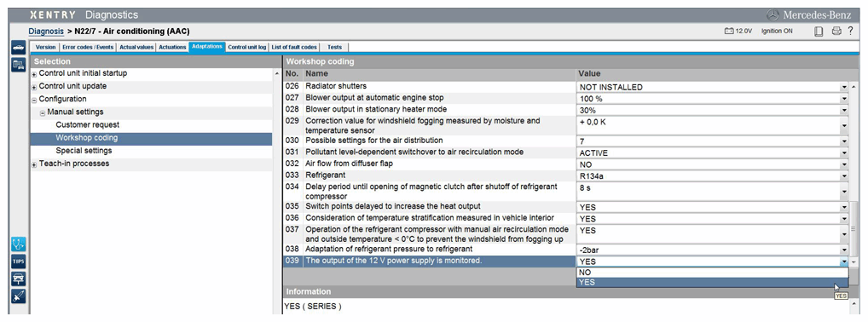This screenshot has width=868, height=322.
Task: Expand Control unit initial startup node
Action: (x=34, y=74)
